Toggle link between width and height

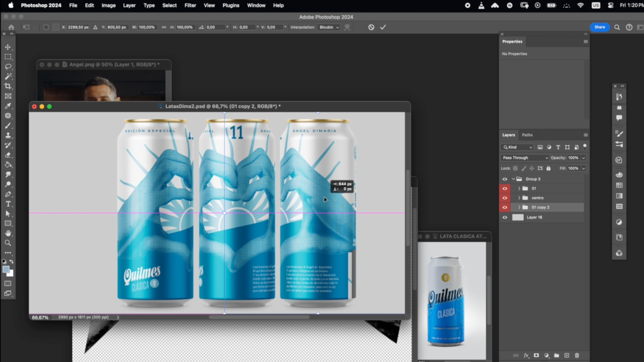click(x=164, y=27)
